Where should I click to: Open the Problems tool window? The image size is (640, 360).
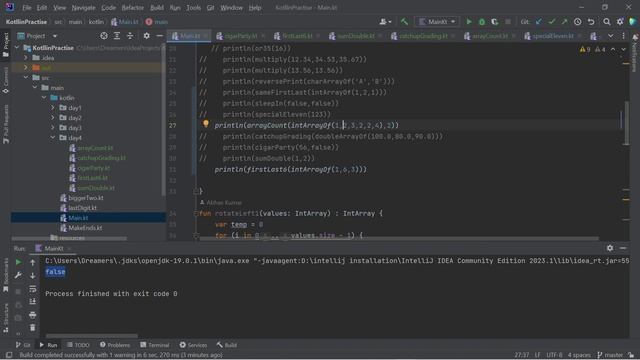115,345
